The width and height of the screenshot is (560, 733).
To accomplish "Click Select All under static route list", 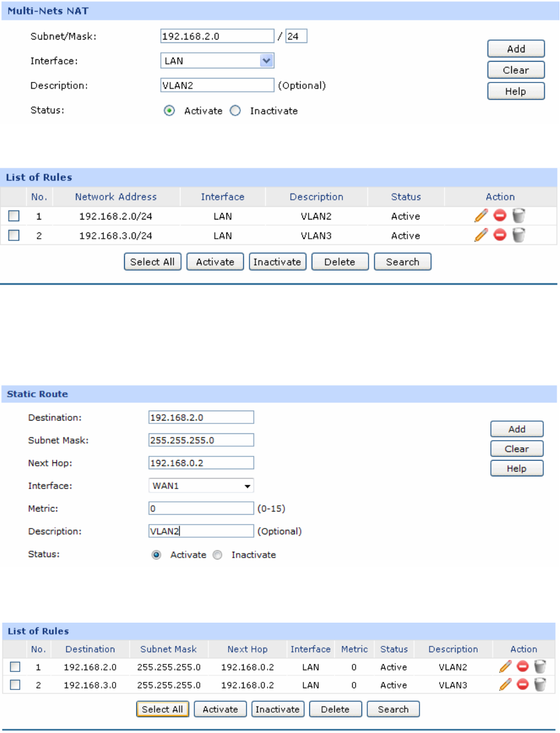I will [x=162, y=709].
